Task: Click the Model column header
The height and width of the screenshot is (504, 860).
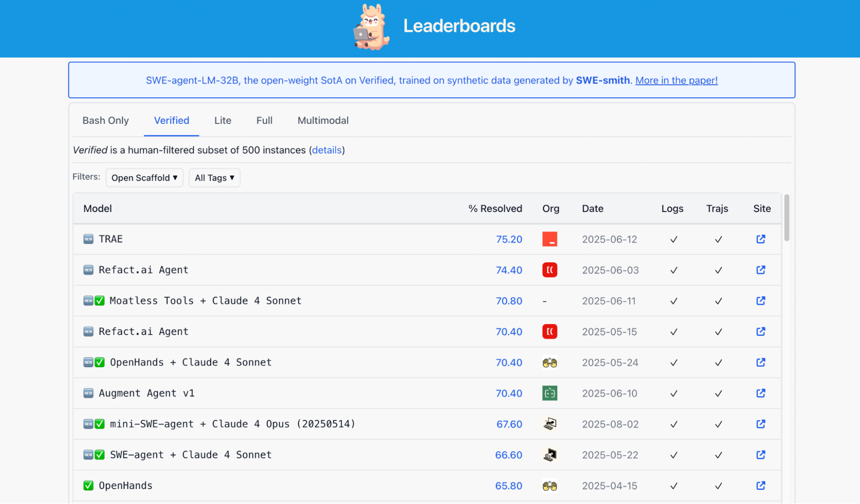Action: 98,209
